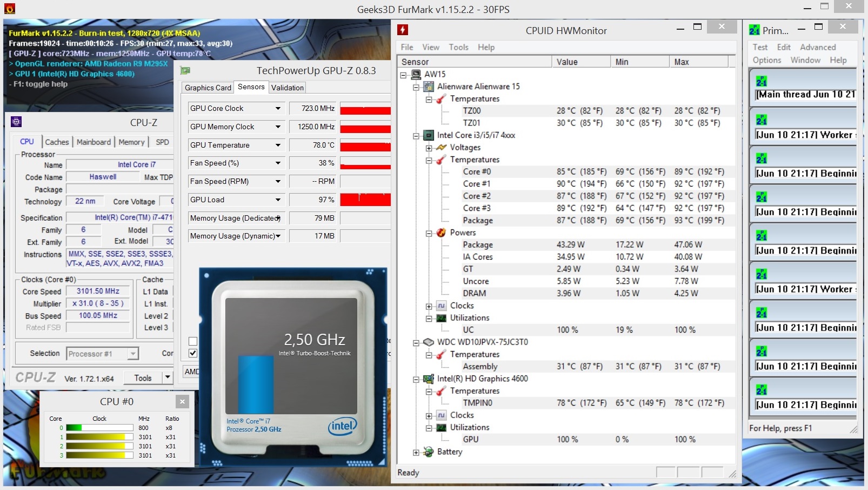Screen dimensions: 868x490
Task: Select the TMPIN0 temperature row
Action: tap(566, 403)
